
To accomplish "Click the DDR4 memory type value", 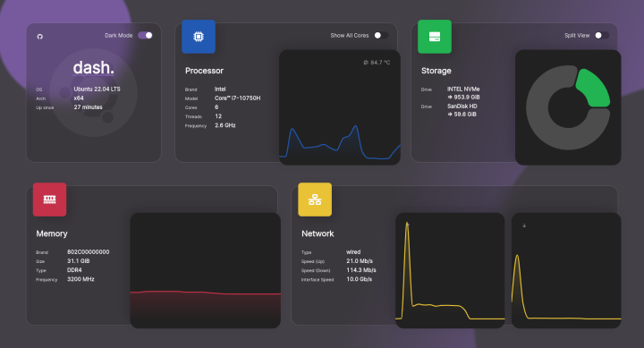I will pyautogui.click(x=74, y=270).
